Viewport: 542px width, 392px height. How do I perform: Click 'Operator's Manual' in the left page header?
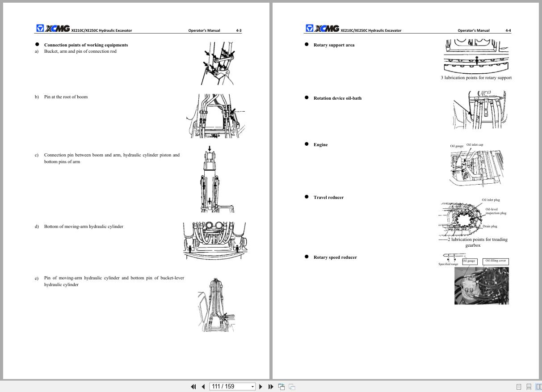point(204,31)
